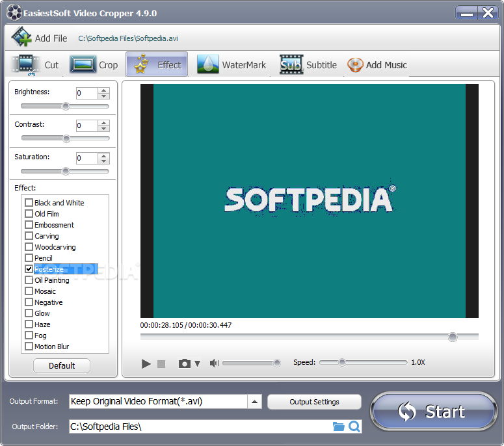Click the Keep Original Video Format field
Screen dimensions: 504x446
click(x=158, y=402)
